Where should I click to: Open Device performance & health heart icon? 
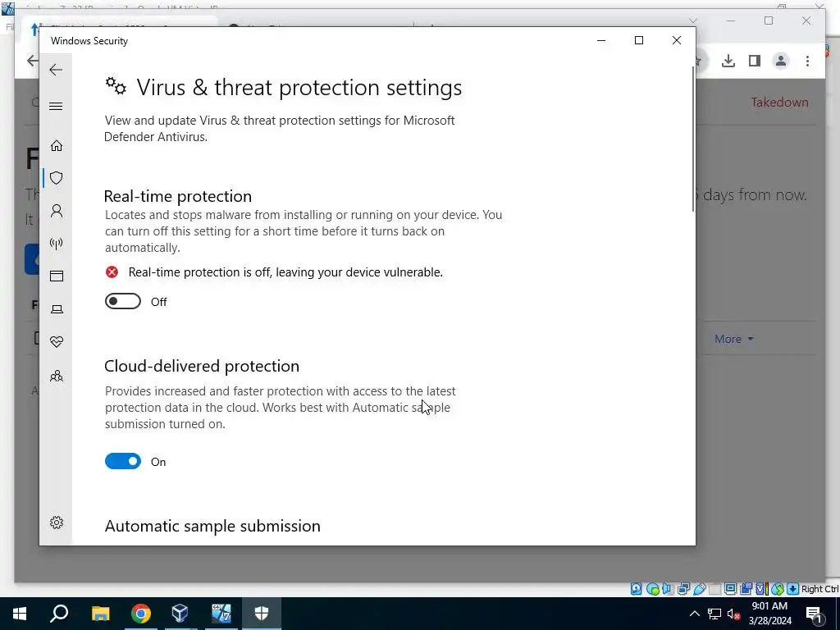point(57,342)
